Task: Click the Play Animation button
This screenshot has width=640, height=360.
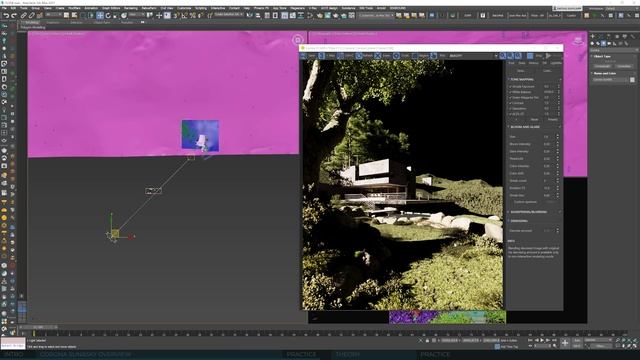Action: (x=542, y=340)
